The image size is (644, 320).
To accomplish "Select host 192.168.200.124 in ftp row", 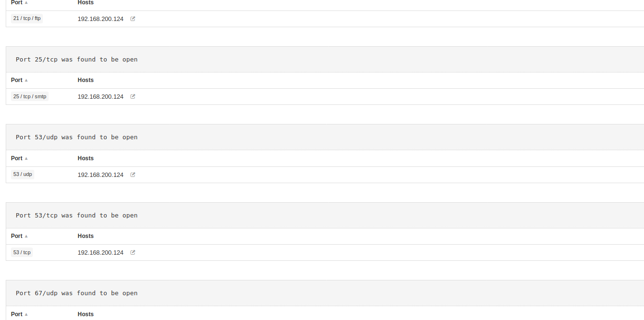I will (x=101, y=19).
